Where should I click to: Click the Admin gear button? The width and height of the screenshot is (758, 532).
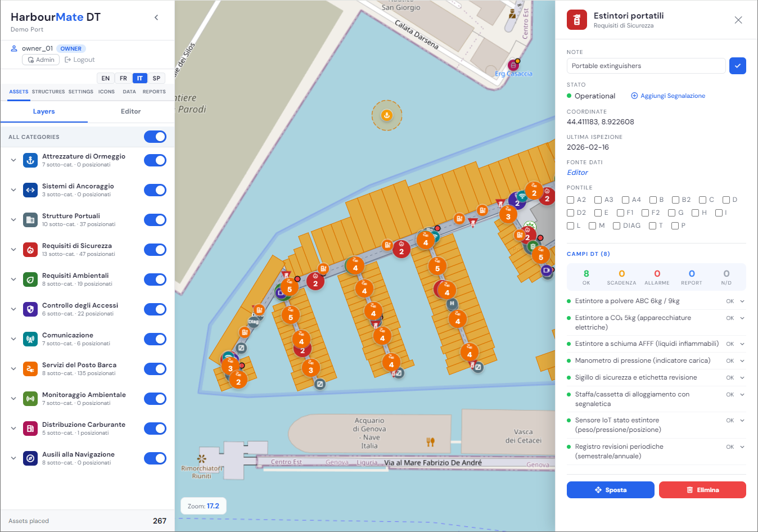40,59
